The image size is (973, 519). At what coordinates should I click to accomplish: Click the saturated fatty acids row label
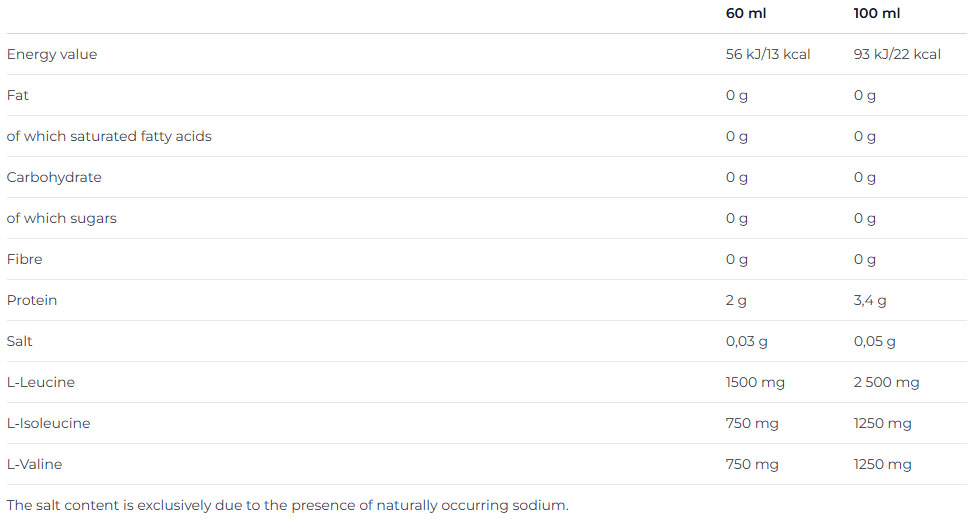click(109, 136)
